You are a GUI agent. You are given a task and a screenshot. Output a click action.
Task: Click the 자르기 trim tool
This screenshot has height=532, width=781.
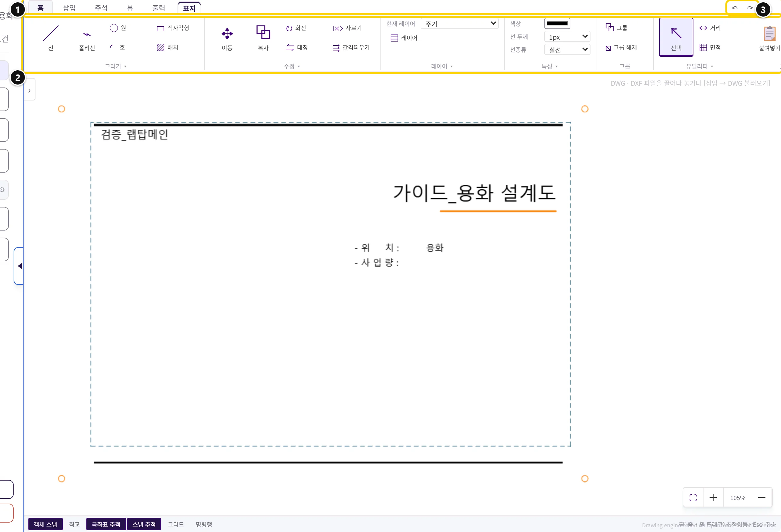[x=348, y=28]
